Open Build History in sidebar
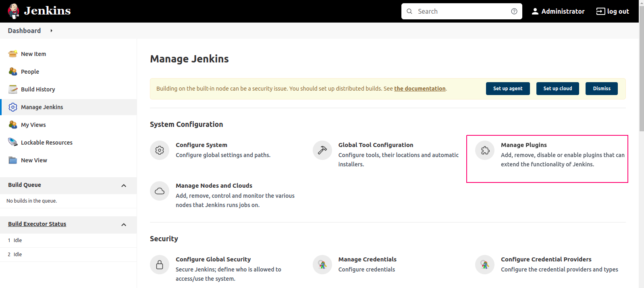This screenshot has height=288, width=644. (x=38, y=89)
